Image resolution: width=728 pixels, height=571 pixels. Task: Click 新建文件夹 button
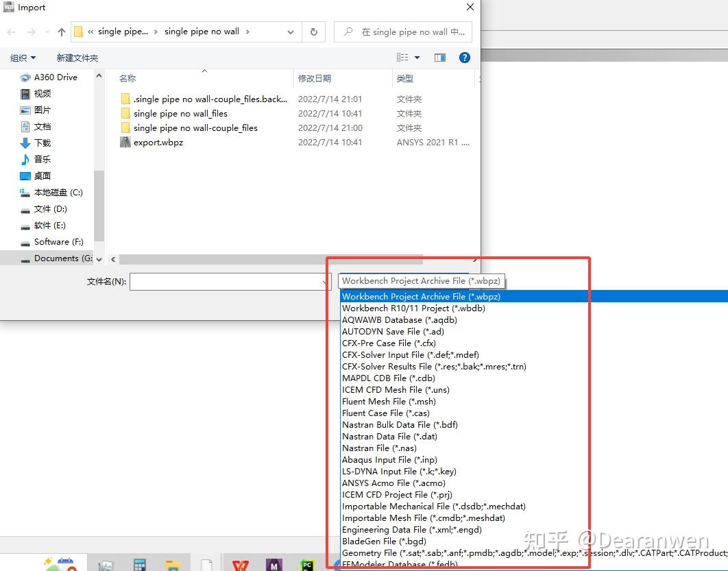(x=77, y=58)
